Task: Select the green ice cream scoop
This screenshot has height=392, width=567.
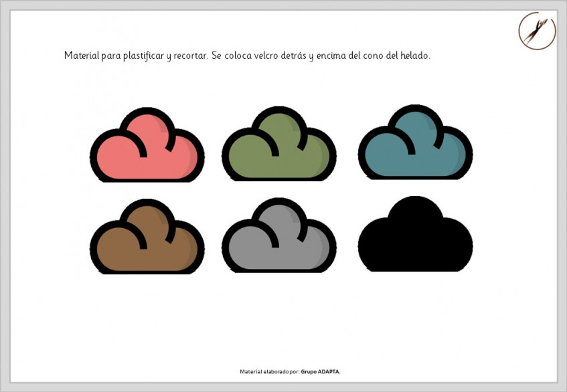Action: click(279, 143)
